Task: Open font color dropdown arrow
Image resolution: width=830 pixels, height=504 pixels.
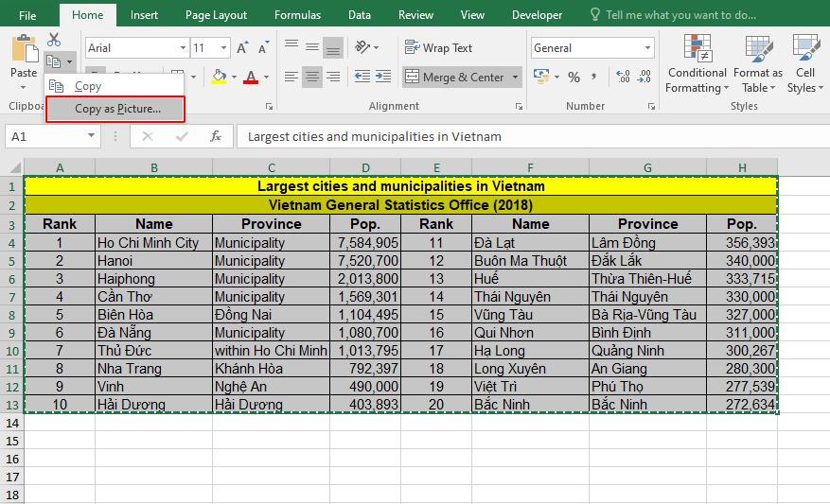Action: (266, 78)
